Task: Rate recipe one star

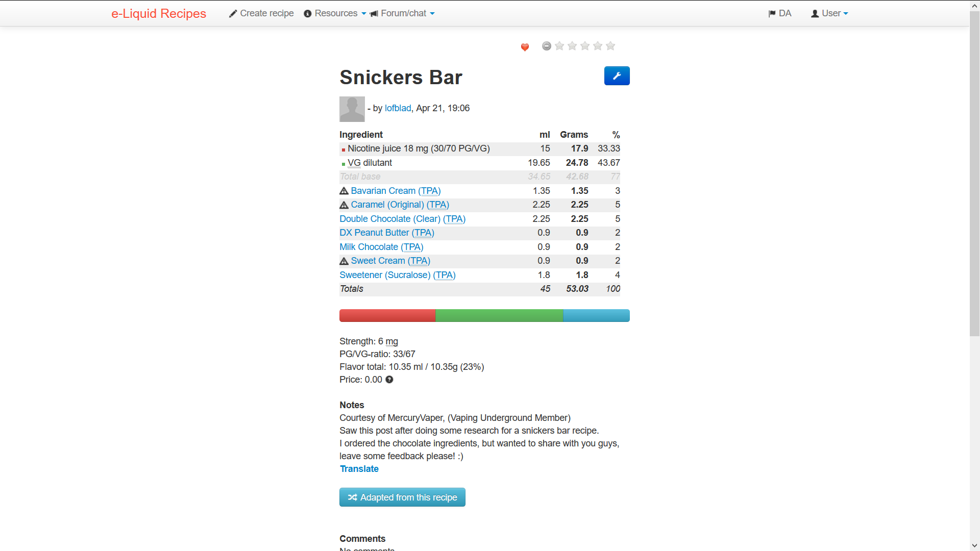Action: coord(559,46)
